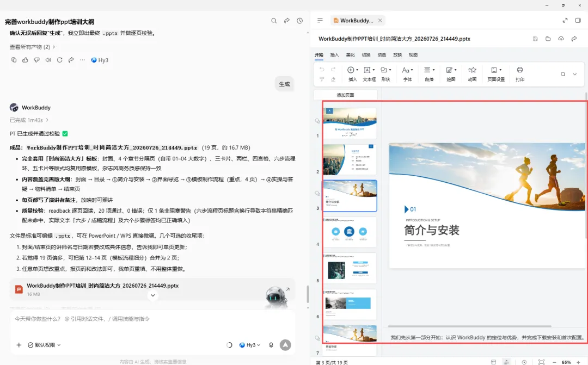Select the 开始 ribbon tab
Viewport: 588px width, 365px height.
click(x=318, y=55)
